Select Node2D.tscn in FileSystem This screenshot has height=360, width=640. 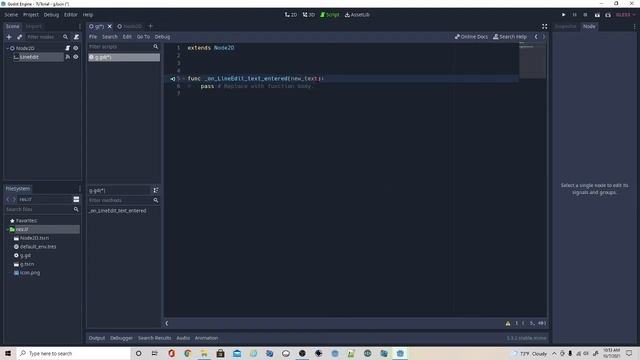pos(34,238)
